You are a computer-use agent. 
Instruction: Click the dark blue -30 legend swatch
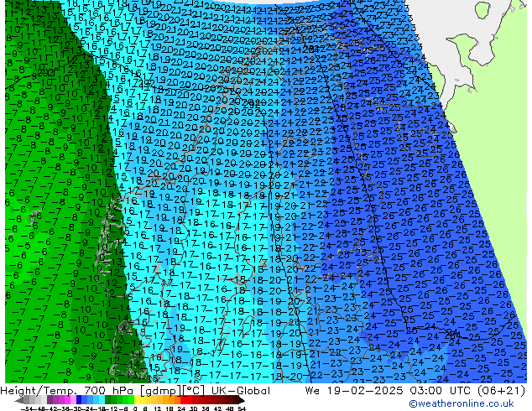click(x=79, y=399)
